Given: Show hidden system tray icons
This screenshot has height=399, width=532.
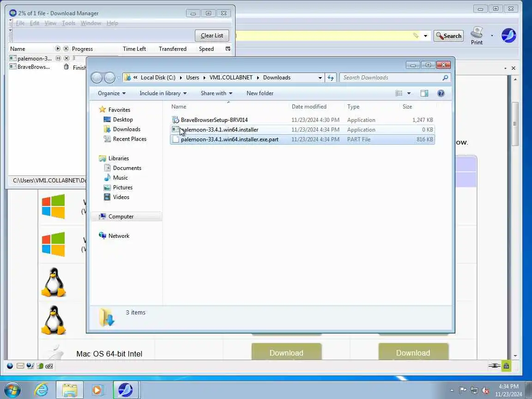Looking at the screenshot, I should click(x=452, y=390).
